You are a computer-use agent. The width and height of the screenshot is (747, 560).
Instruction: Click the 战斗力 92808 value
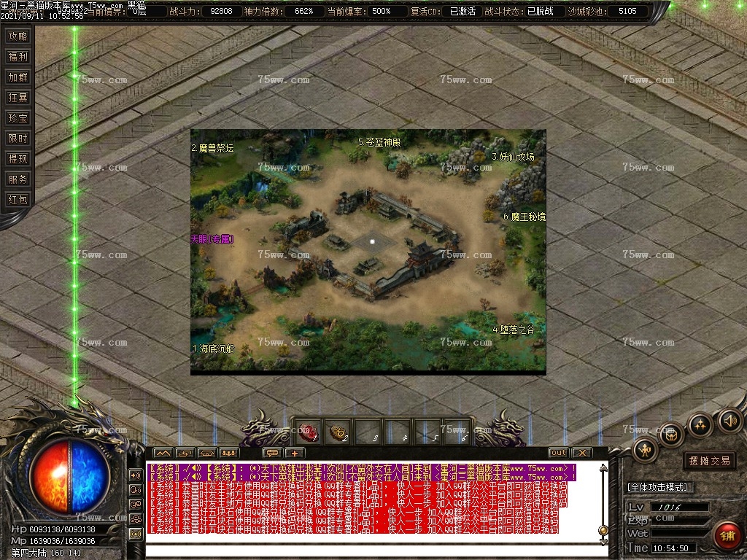coord(222,11)
